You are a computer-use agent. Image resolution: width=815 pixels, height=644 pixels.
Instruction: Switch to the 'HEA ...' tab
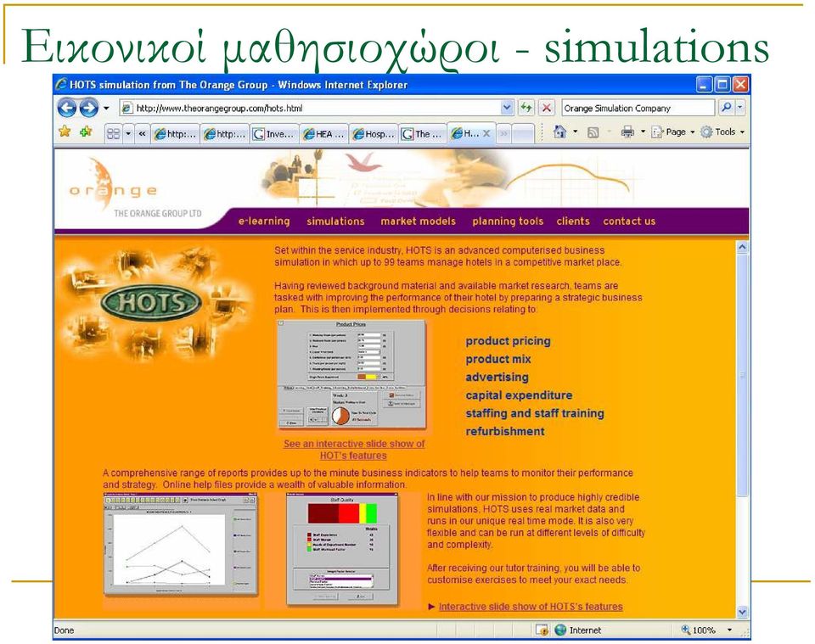[x=323, y=133]
